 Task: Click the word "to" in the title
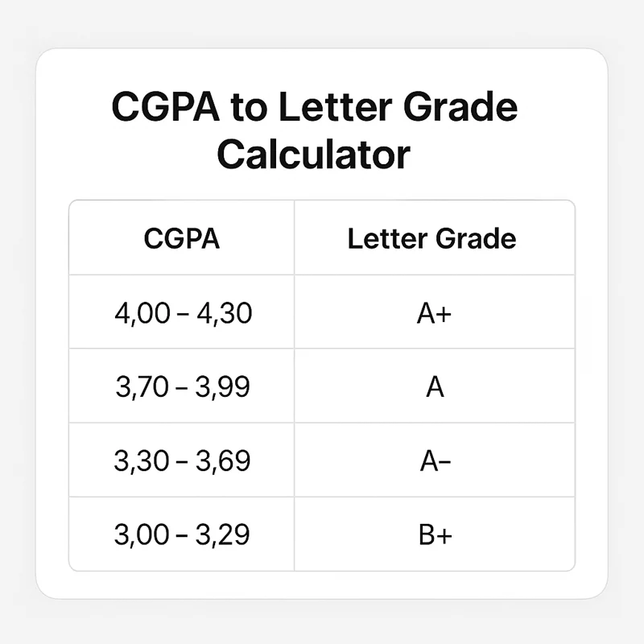pos(249,108)
